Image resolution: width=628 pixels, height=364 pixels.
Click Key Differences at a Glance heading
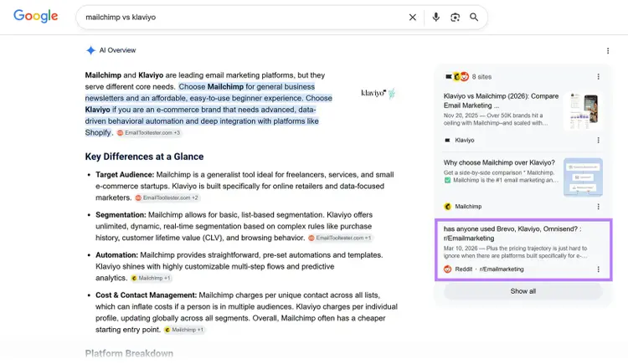point(144,156)
